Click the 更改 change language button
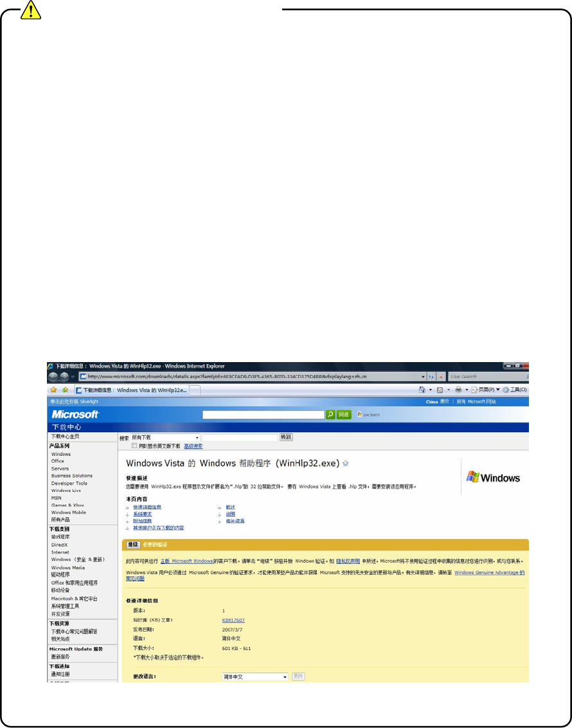572x728 pixels. pos(298,677)
